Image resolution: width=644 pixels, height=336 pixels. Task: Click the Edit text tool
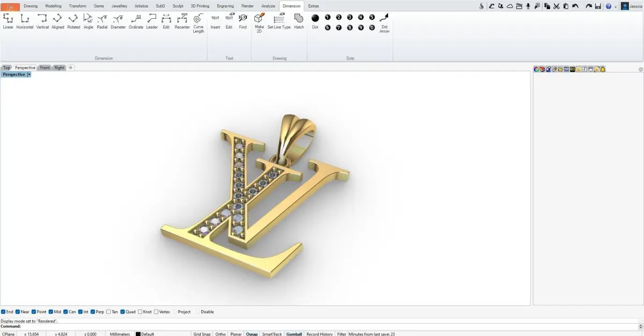pyautogui.click(x=229, y=21)
